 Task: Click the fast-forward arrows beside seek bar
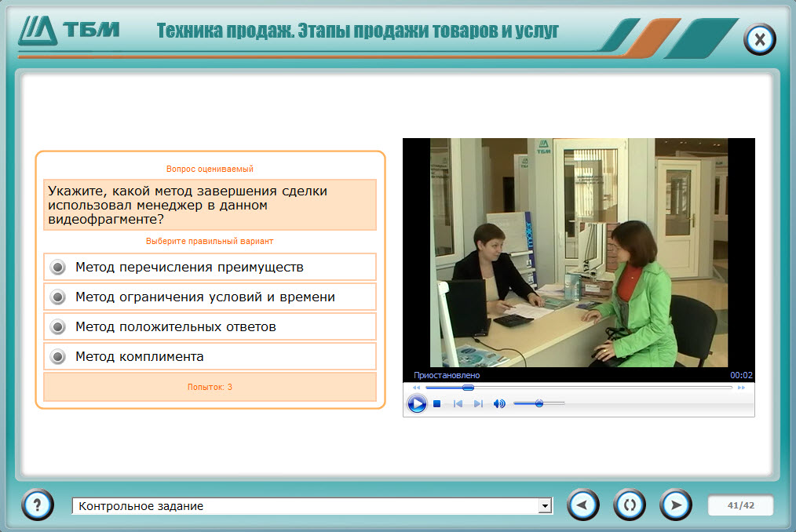coord(741,388)
